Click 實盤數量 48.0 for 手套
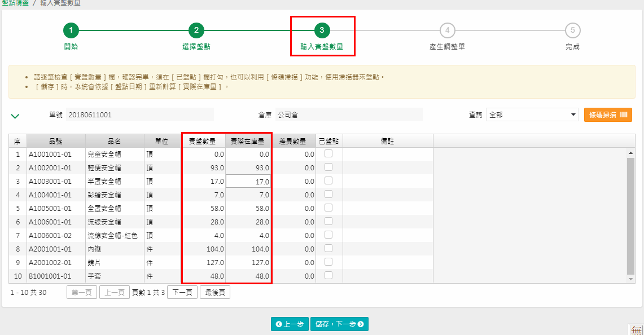Image resolution: width=644 pixels, height=335 pixels. point(203,276)
